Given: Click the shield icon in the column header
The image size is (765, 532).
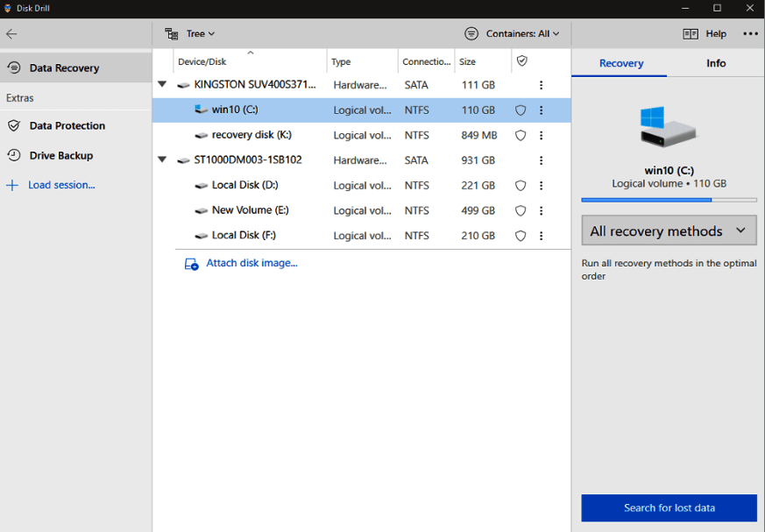Looking at the screenshot, I should [x=521, y=61].
